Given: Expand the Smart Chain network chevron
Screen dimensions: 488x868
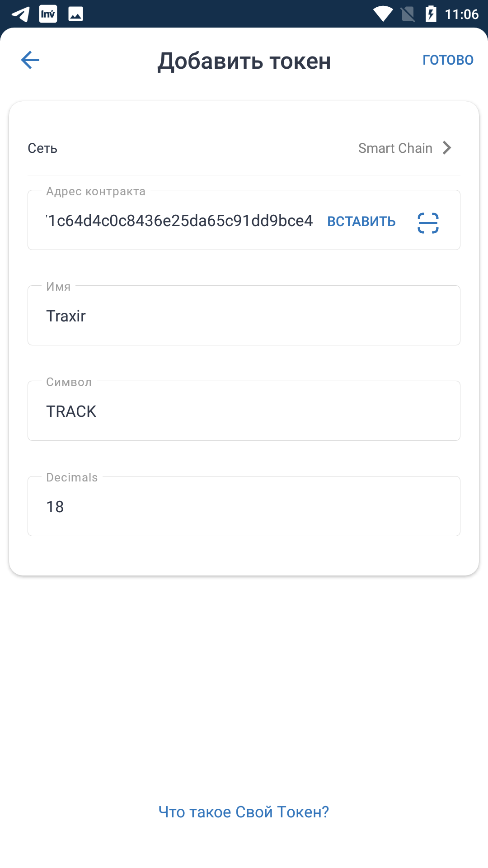Looking at the screenshot, I should (447, 148).
